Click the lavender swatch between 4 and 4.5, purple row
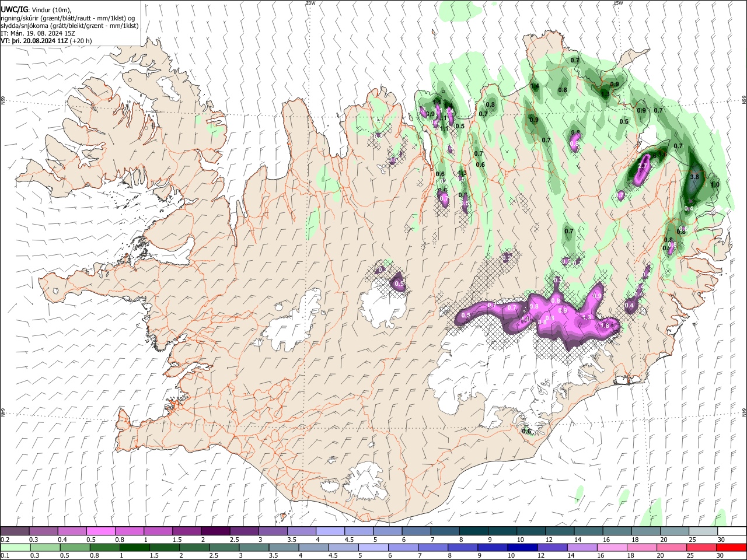 tap(330, 531)
